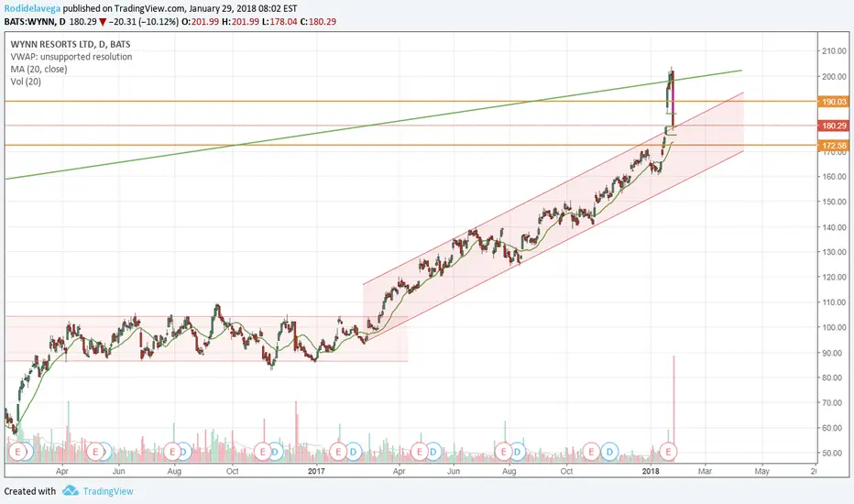
Task: Click dividend D marker after Oct 2017
Action: 609,452
